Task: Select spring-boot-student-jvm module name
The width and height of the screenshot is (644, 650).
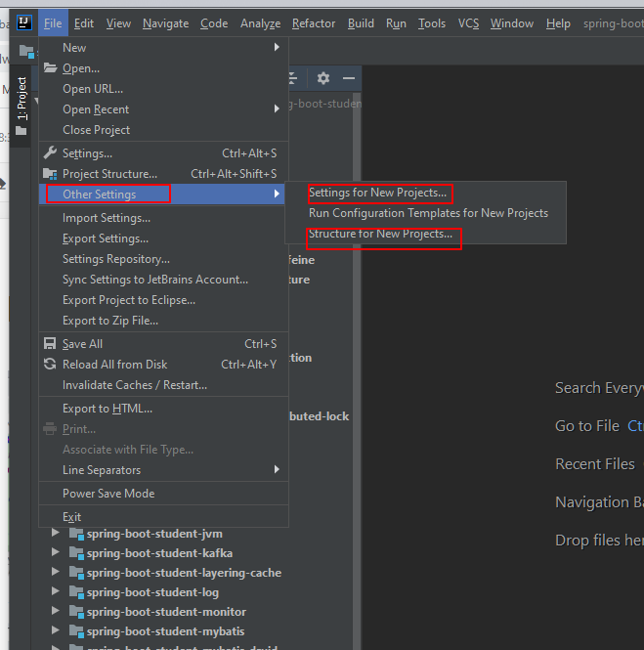Action: coord(154,534)
